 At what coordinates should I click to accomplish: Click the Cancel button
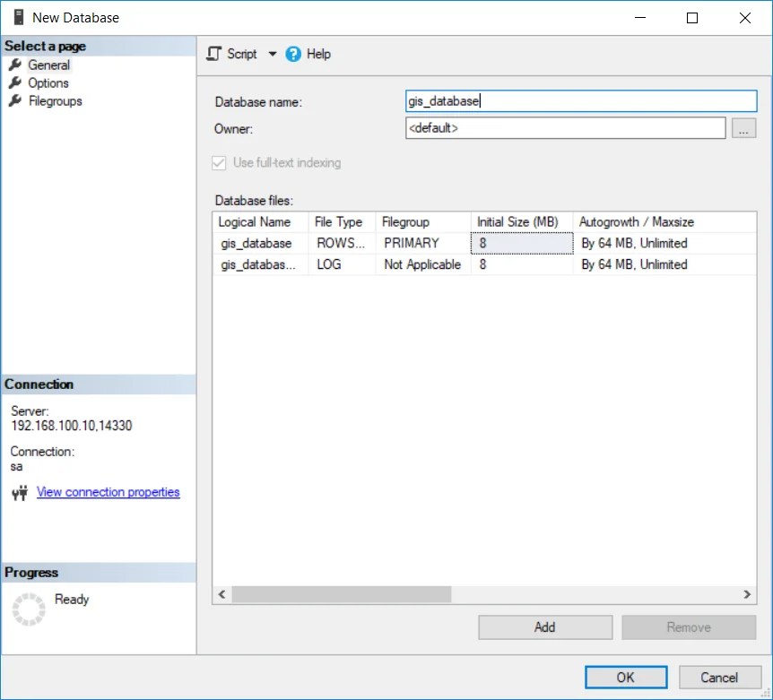click(x=720, y=678)
